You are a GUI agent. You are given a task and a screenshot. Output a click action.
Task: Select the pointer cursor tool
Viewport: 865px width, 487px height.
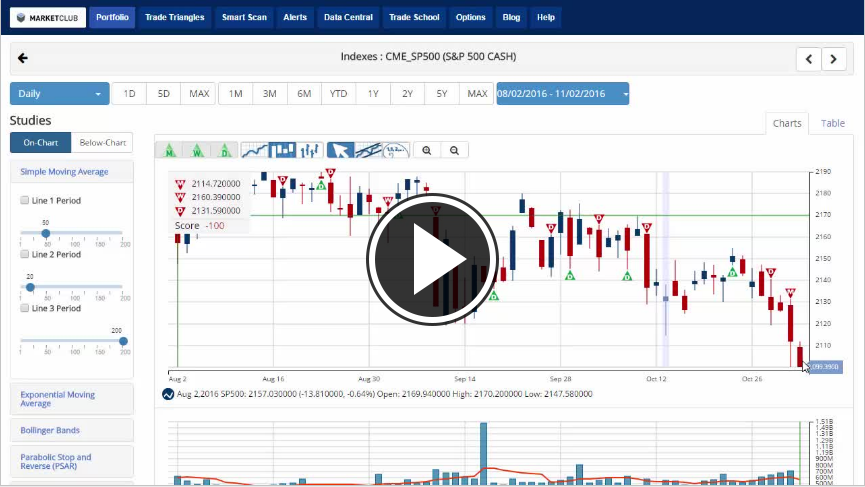click(340, 150)
